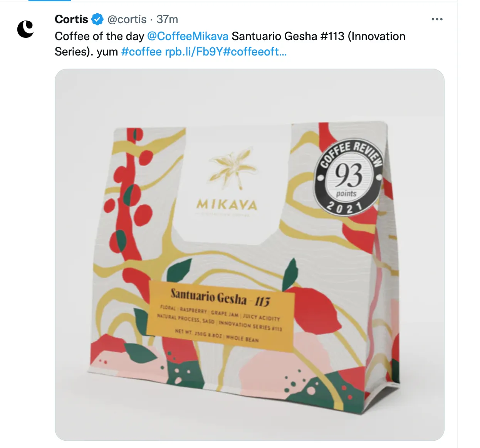
Task: Click the blue verified badge next to Cortis
Action: (97, 19)
